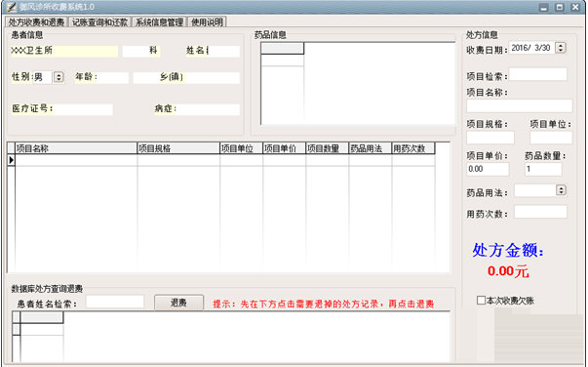Go to the 使用说明 tab

coord(207,22)
